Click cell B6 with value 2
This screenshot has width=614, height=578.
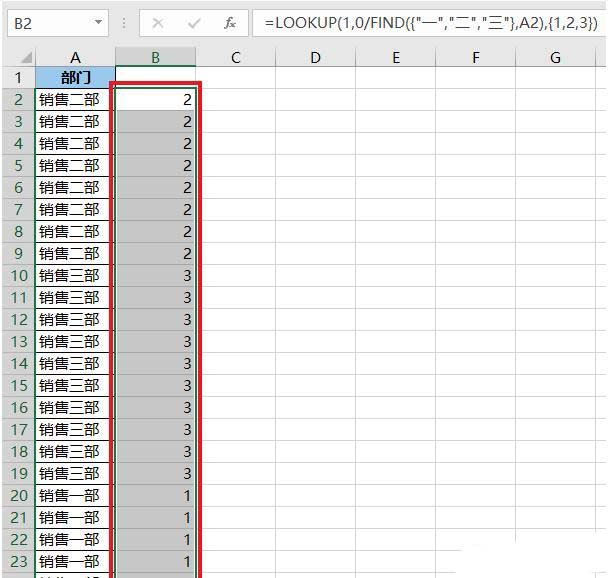click(x=155, y=187)
